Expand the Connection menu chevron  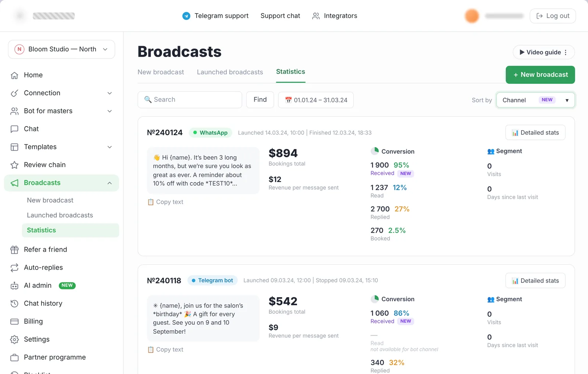click(110, 93)
